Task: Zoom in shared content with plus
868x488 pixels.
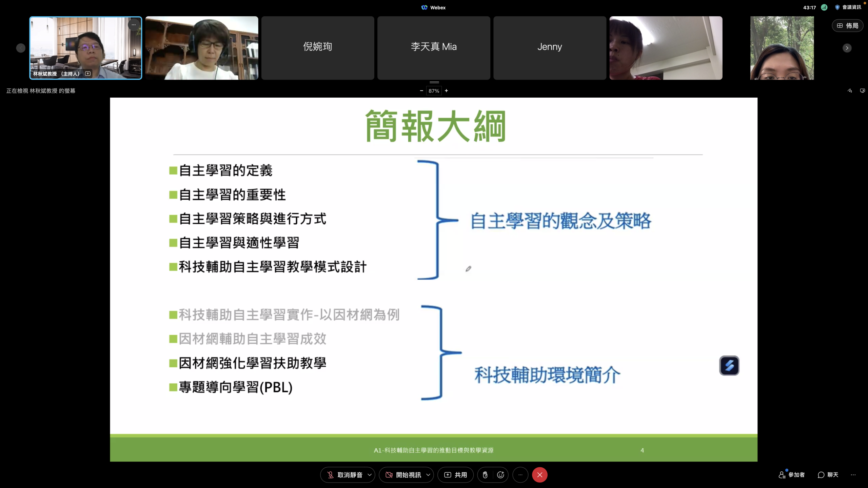Action: [x=447, y=91]
